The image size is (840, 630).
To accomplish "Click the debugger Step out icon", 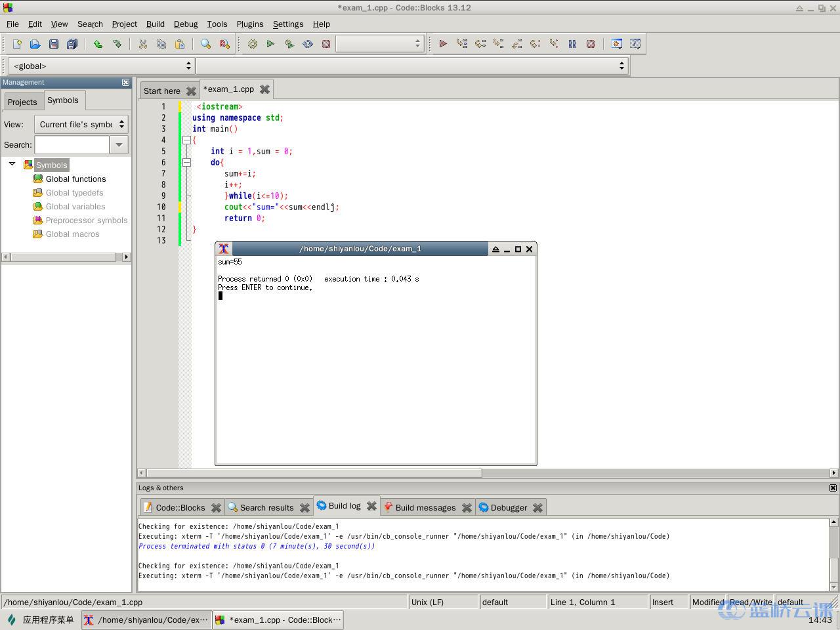I will coord(517,44).
